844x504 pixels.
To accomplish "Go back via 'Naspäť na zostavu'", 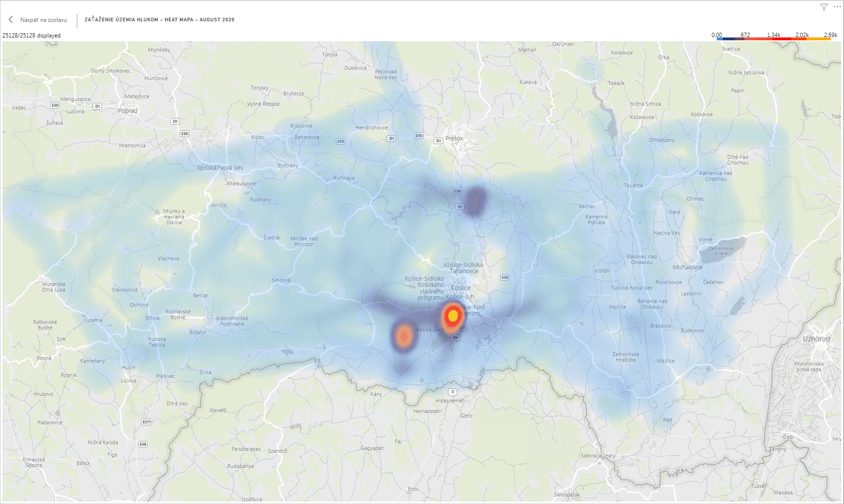I will coord(43,20).
